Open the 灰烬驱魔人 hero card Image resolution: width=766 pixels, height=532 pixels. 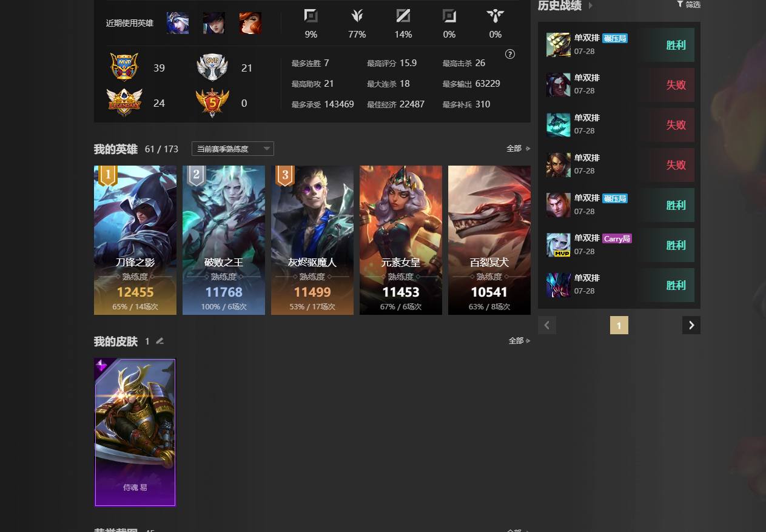pyautogui.click(x=312, y=240)
